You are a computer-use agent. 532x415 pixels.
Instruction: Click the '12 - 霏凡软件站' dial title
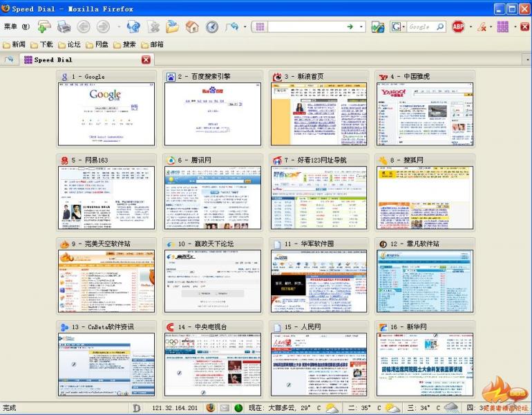point(415,244)
